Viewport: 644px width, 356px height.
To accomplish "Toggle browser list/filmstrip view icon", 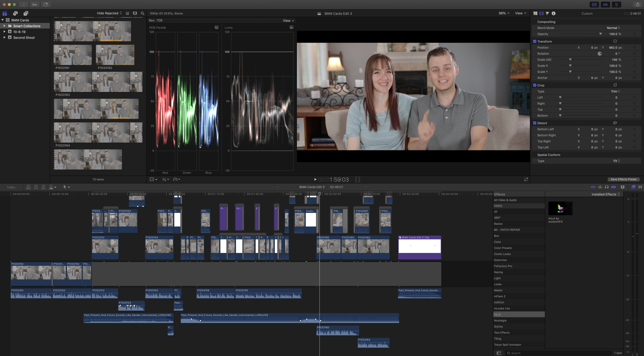I will pos(128,13).
